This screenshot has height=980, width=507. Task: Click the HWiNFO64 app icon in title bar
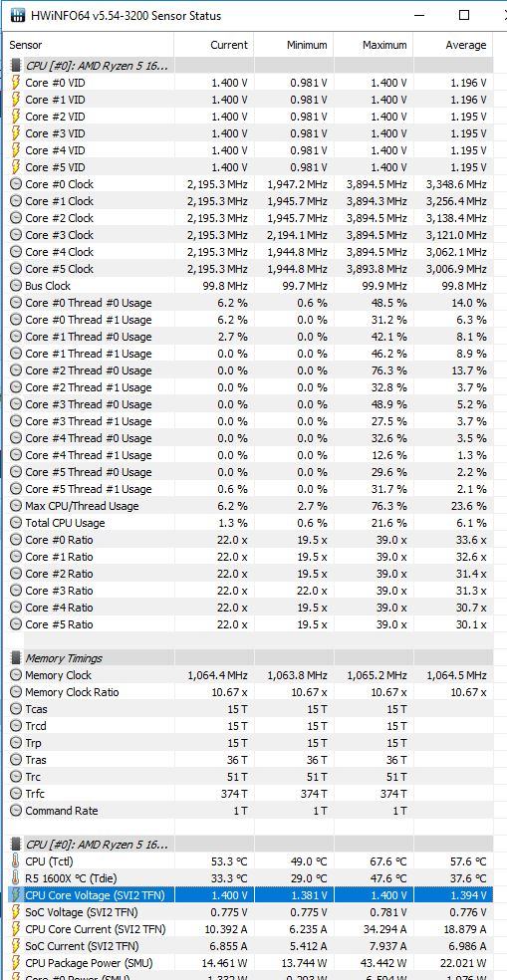click(x=18, y=15)
